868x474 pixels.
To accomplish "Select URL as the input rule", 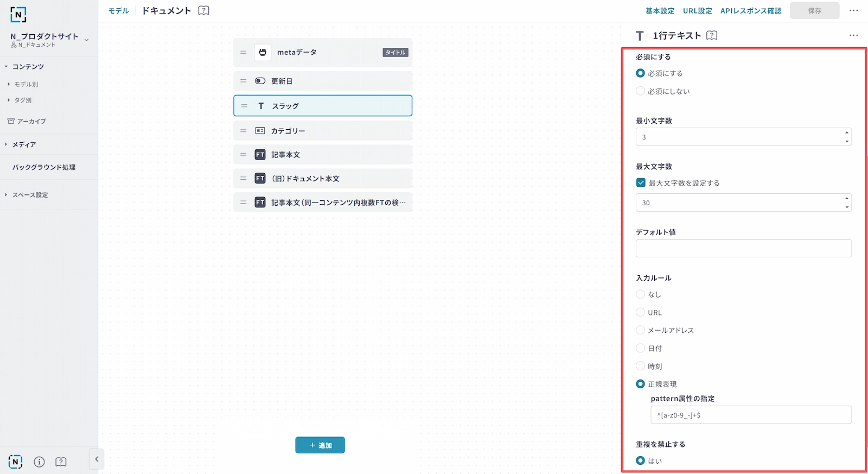I will pyautogui.click(x=641, y=312).
